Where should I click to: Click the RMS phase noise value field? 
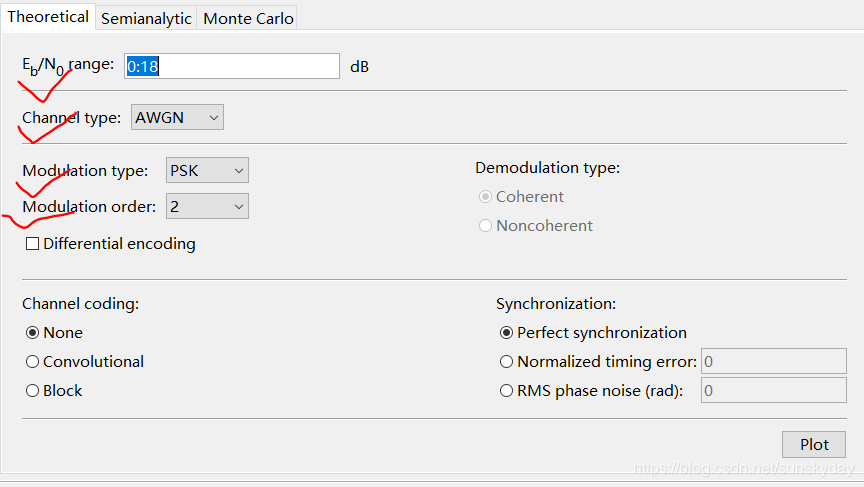point(774,390)
